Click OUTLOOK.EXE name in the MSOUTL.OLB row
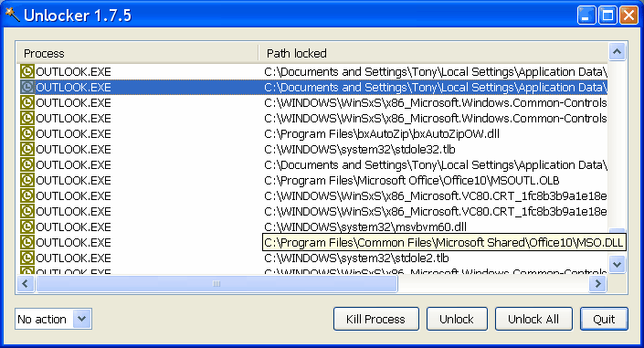 73,181
